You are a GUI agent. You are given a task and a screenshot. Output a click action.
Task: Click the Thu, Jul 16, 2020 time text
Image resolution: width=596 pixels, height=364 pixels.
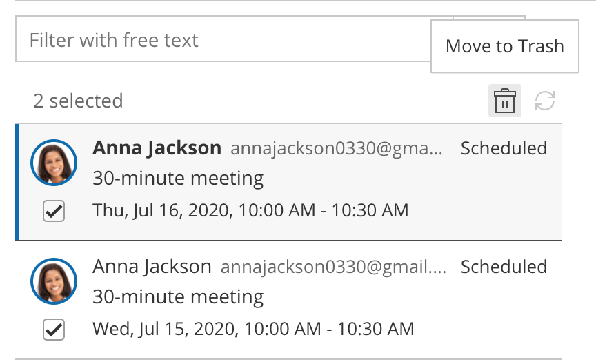click(250, 210)
